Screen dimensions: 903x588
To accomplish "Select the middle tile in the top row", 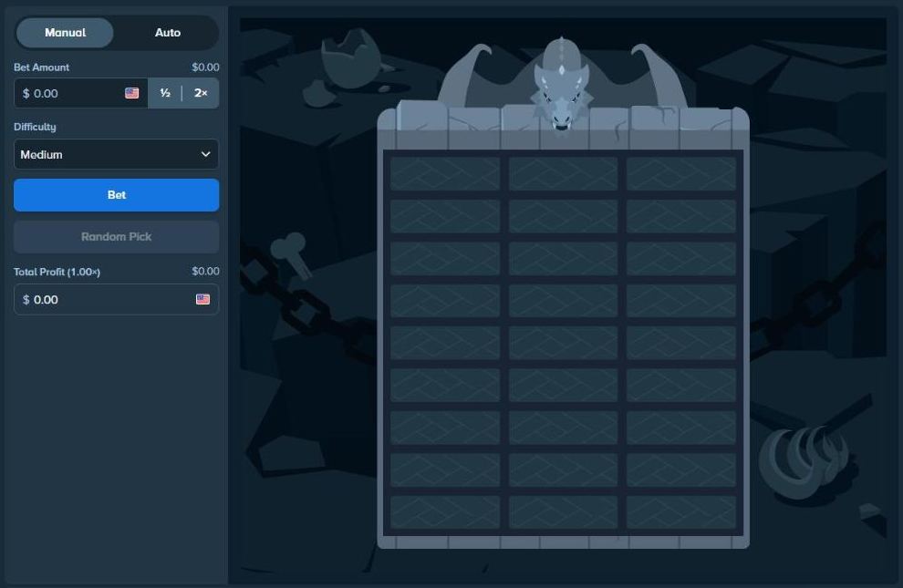I will [x=563, y=173].
